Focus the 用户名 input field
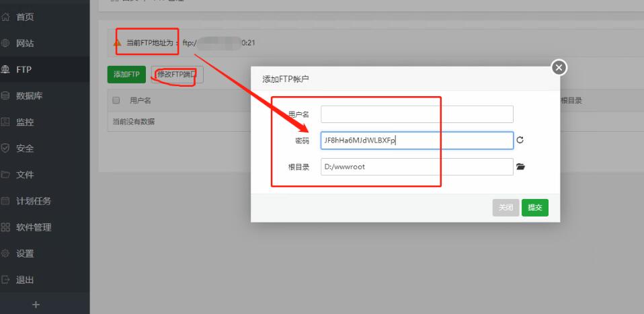 (x=417, y=114)
